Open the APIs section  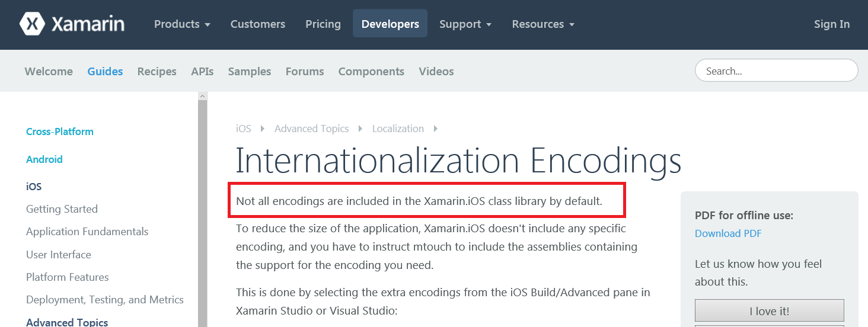pyautogui.click(x=202, y=71)
